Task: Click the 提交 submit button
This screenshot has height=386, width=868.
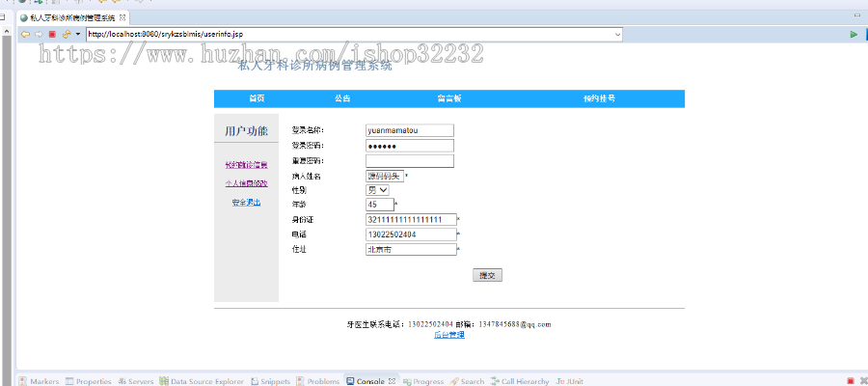Action: point(487,275)
